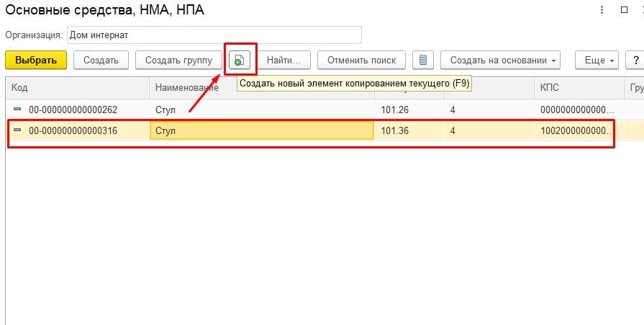Image resolution: width=644 pixels, height=325 pixels.
Task: Select the 101.36 cell in the highlighted row
Action: tap(407, 130)
